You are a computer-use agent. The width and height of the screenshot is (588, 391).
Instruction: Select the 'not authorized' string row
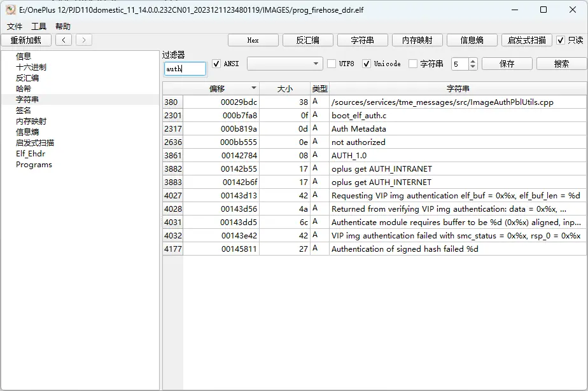(358, 142)
